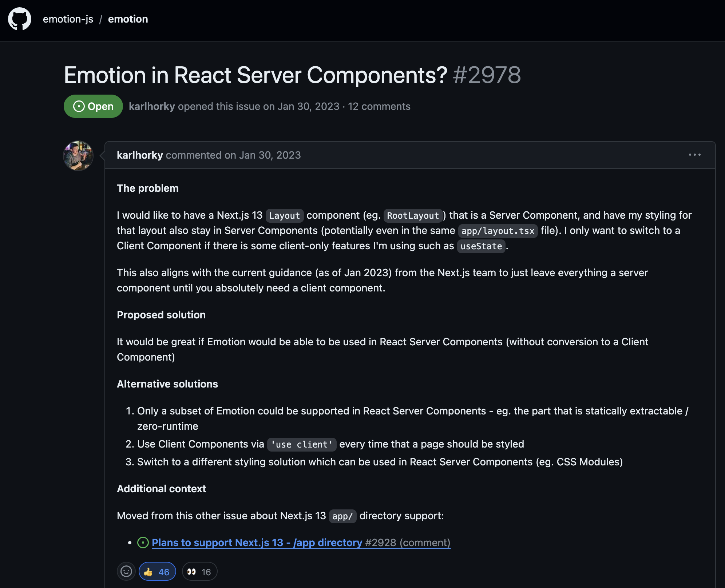725x588 pixels.
Task: Open the comment options three-dot menu
Action: click(x=694, y=155)
